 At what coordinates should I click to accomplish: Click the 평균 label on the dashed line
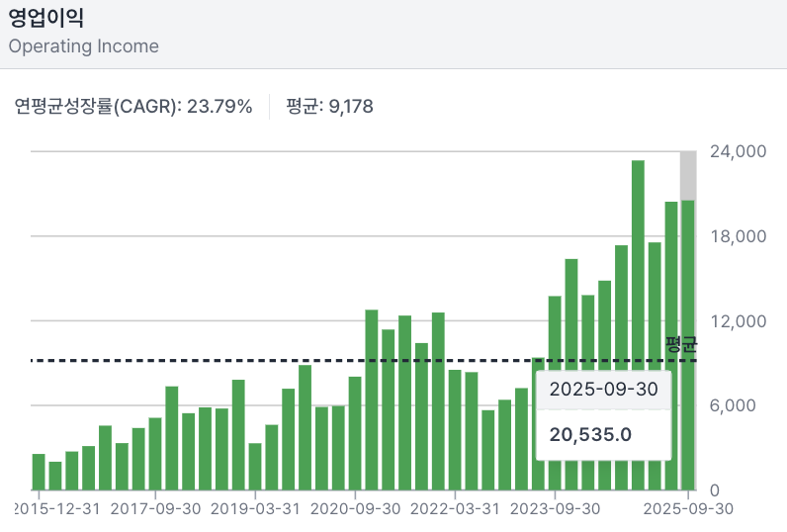tap(680, 345)
